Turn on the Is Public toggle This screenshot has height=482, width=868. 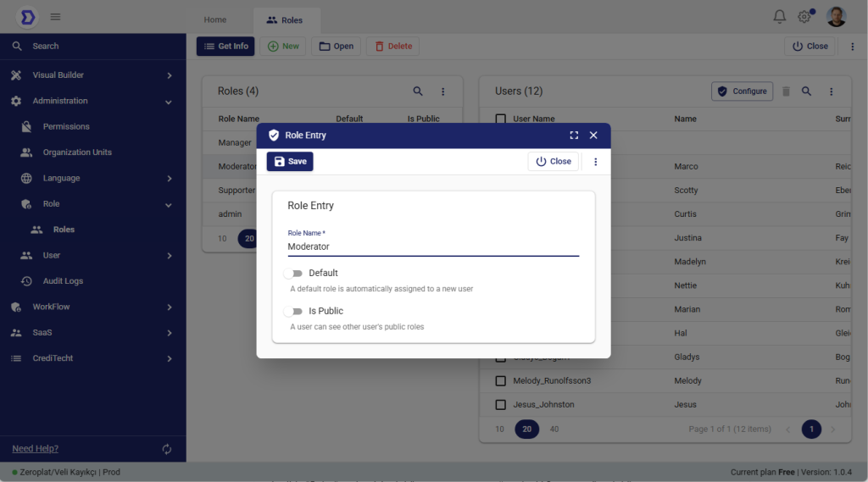click(x=293, y=312)
